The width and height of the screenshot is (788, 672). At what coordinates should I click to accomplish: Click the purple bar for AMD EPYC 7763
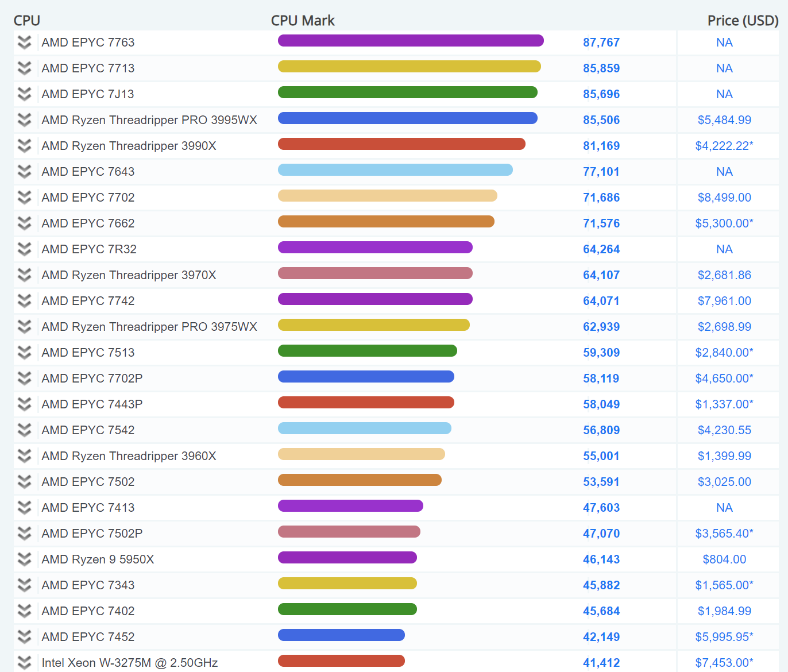coord(411,41)
